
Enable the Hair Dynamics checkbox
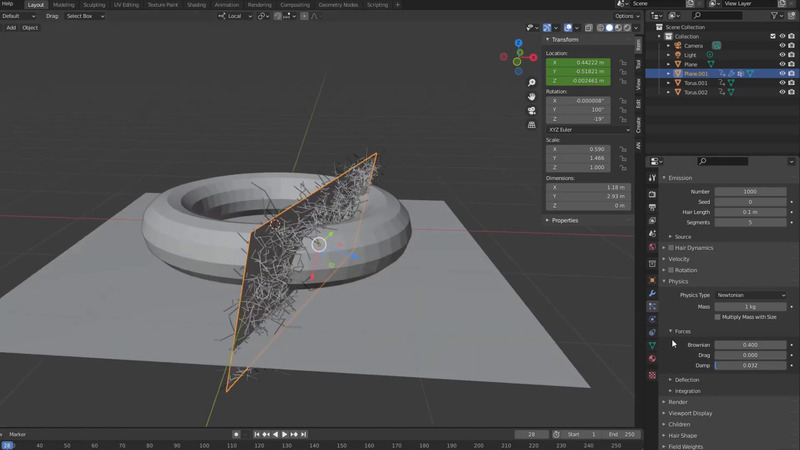point(671,247)
